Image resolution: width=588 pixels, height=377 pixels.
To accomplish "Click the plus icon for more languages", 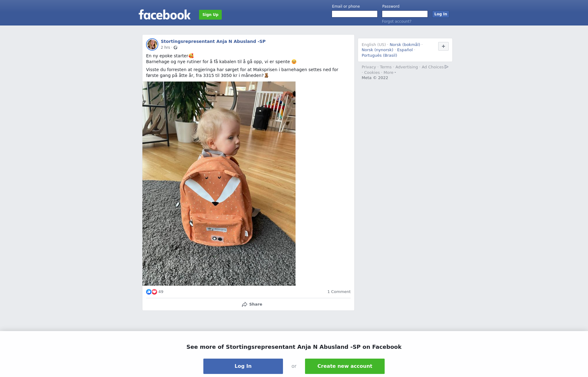I will coord(443,46).
